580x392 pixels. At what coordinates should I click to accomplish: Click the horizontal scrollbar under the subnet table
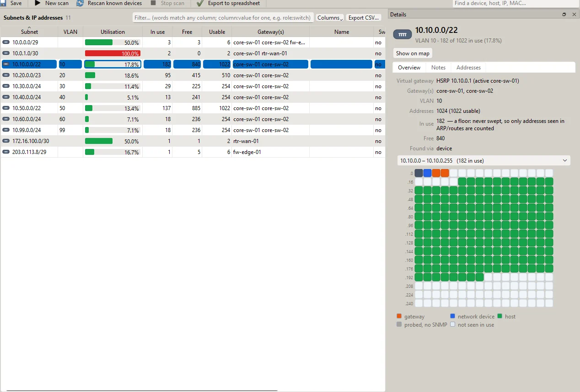142,390
